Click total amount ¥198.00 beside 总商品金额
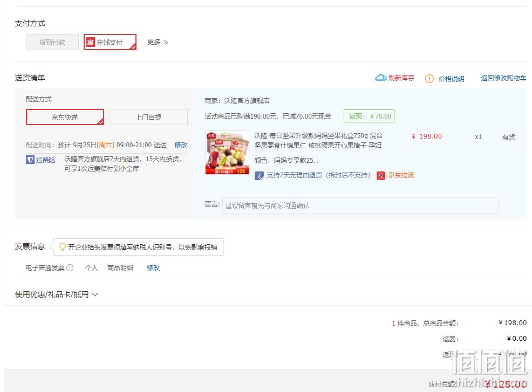532x392 pixels. [513, 323]
